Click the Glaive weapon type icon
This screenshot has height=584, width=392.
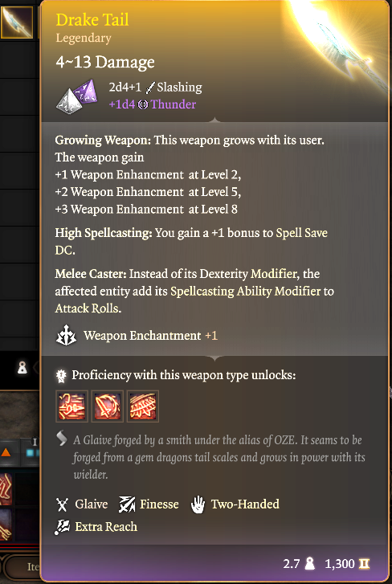coord(62,504)
